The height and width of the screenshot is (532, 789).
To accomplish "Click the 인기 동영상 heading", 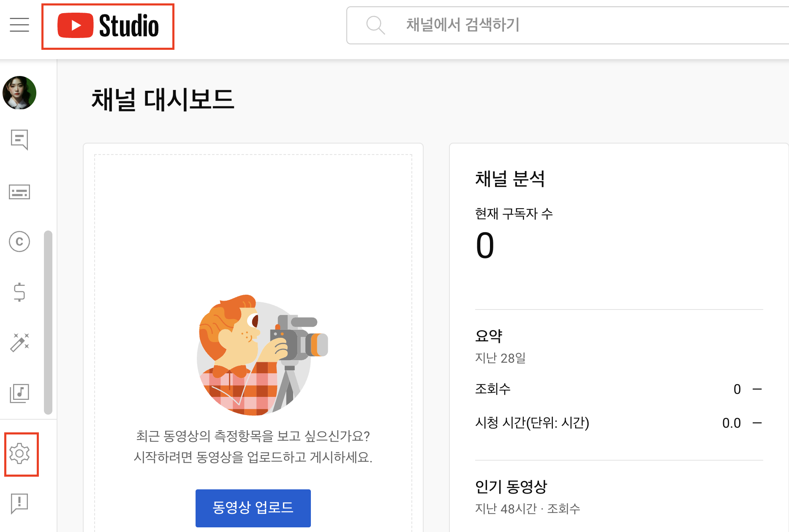I will click(x=511, y=487).
